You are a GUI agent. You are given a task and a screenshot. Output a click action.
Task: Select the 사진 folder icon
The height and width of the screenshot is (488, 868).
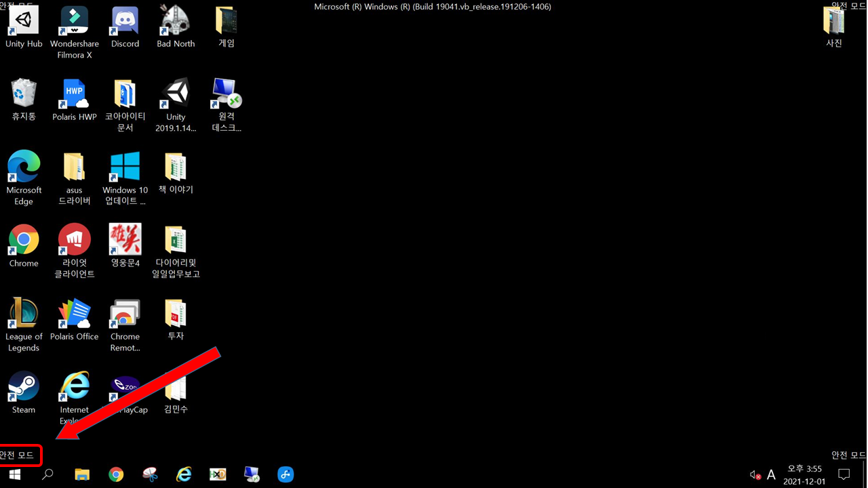834,27
